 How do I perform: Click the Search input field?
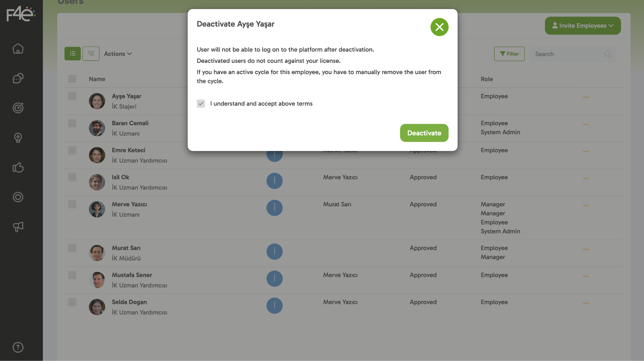click(x=568, y=54)
